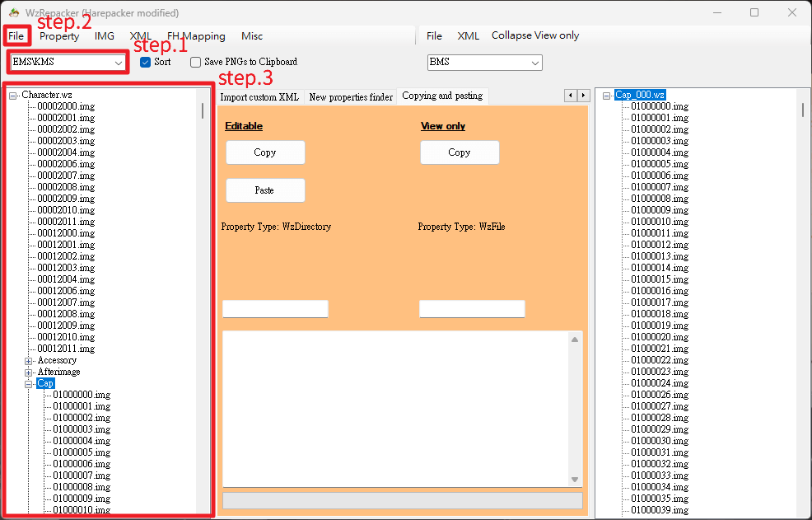Click inside the large white text area
Viewport: 812px width, 520px height.
[x=396, y=409]
